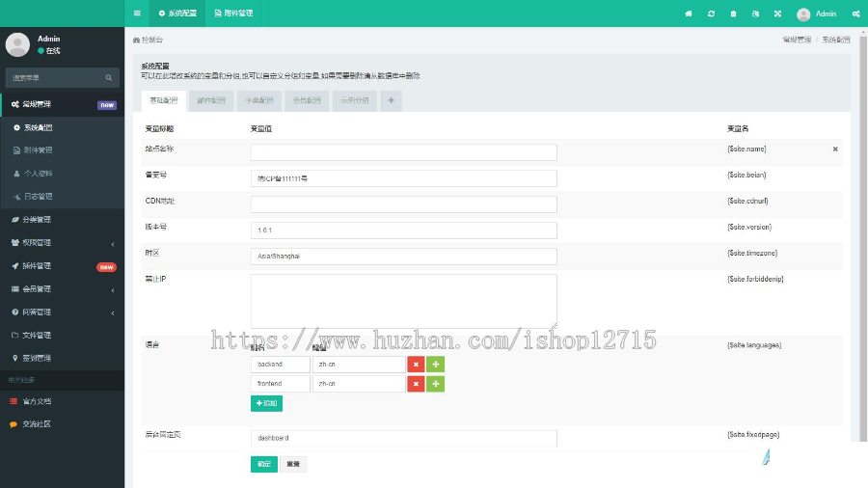Click the timezone field Asia/Shanghai
The height and width of the screenshot is (488, 868).
coord(403,257)
